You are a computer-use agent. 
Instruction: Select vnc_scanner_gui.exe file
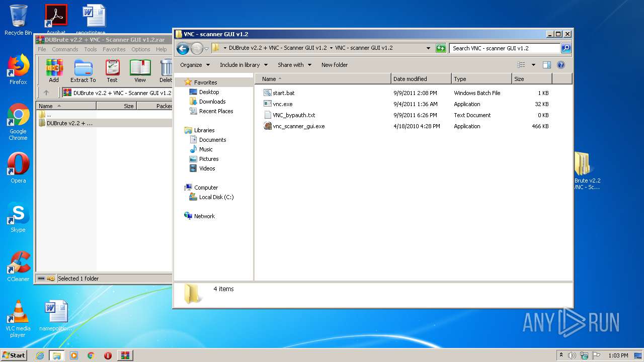pyautogui.click(x=294, y=126)
